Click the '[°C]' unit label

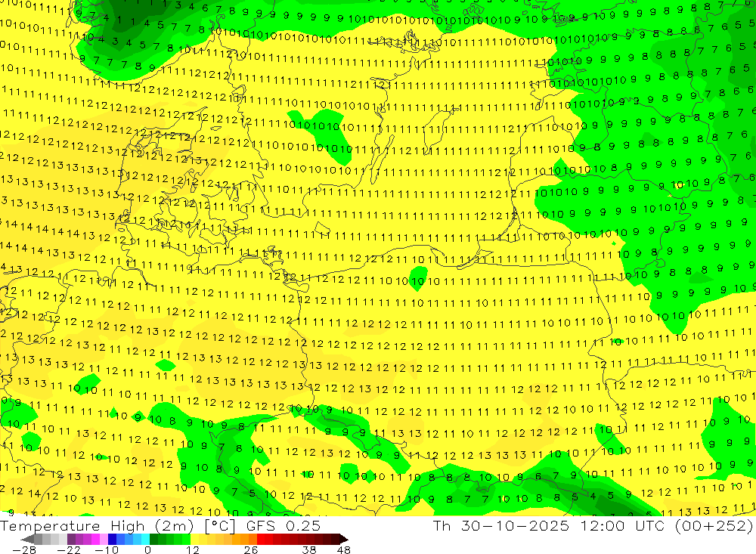[220, 525]
